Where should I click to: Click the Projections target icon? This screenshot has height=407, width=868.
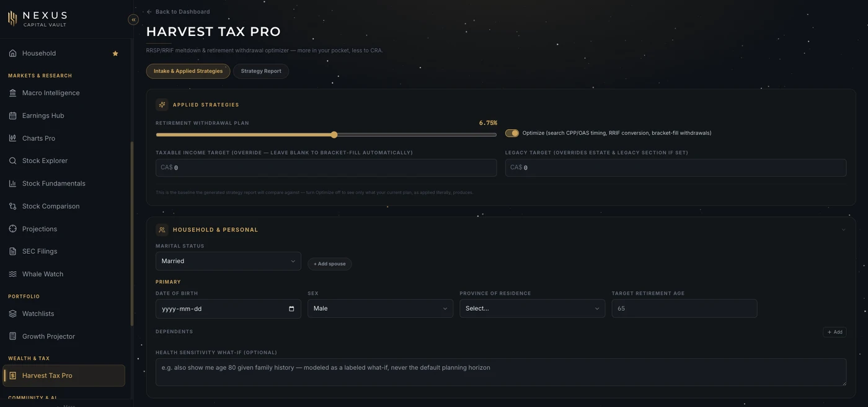coord(12,229)
